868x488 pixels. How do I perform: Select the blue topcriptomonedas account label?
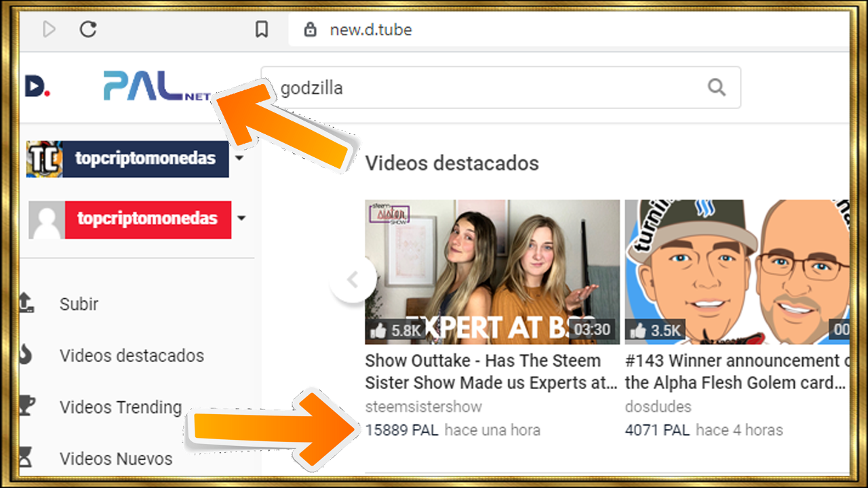pos(146,159)
